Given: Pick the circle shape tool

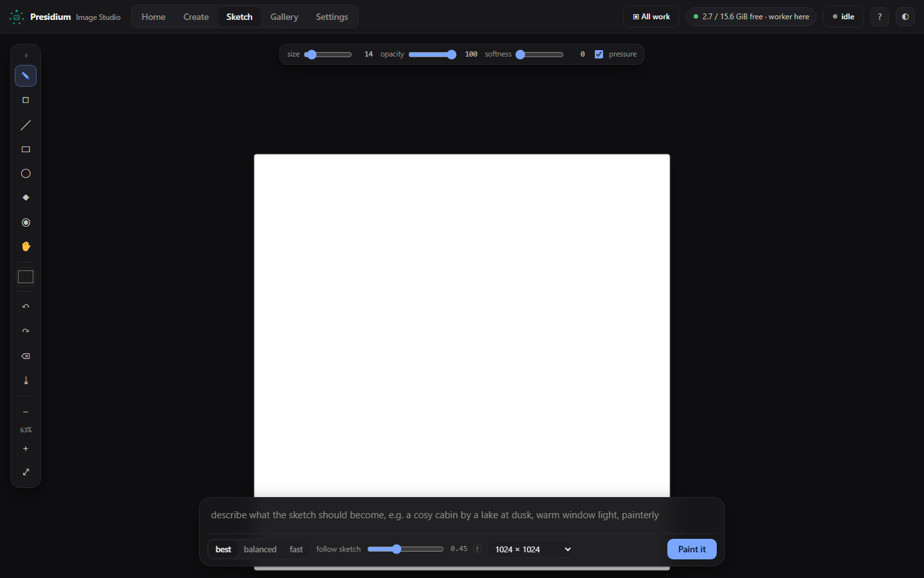Looking at the screenshot, I should (x=26, y=173).
